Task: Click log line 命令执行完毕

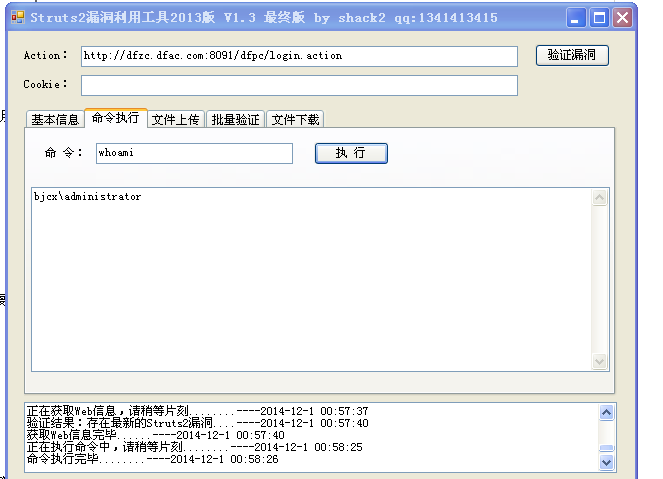Action: (x=153, y=459)
